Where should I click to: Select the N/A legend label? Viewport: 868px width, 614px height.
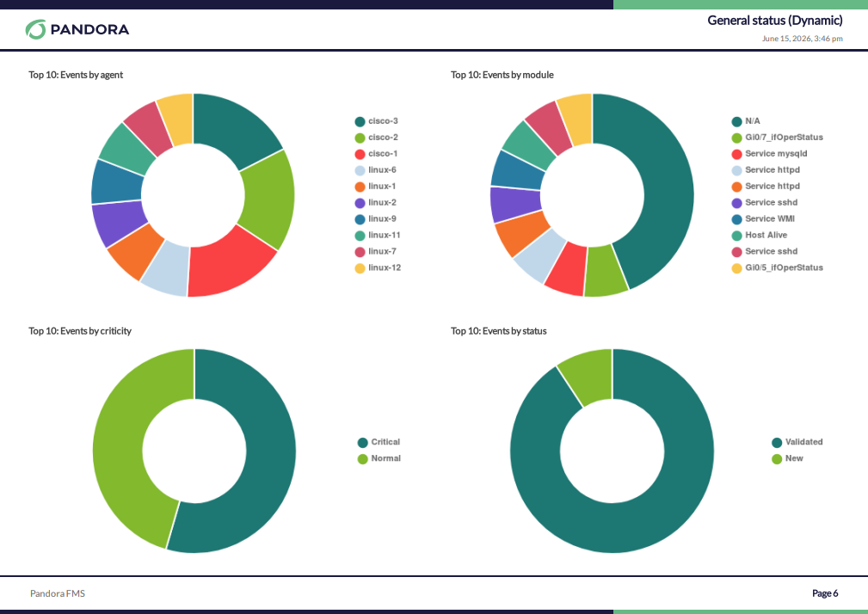pos(753,121)
